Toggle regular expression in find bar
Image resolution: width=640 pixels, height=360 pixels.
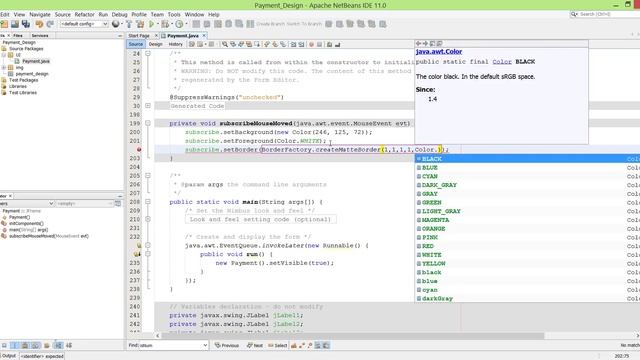pyautogui.click(x=310, y=345)
